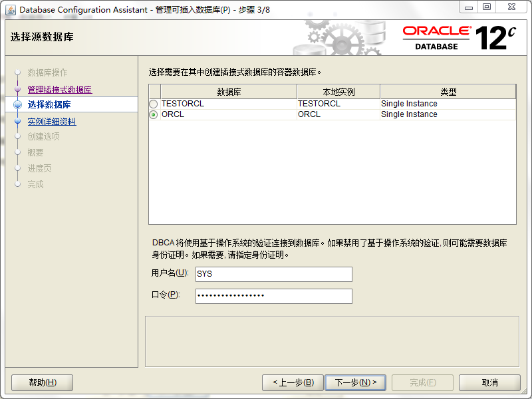The image size is (532, 399).
Task: Click the 帮助(H) help button
Action: coord(43,383)
